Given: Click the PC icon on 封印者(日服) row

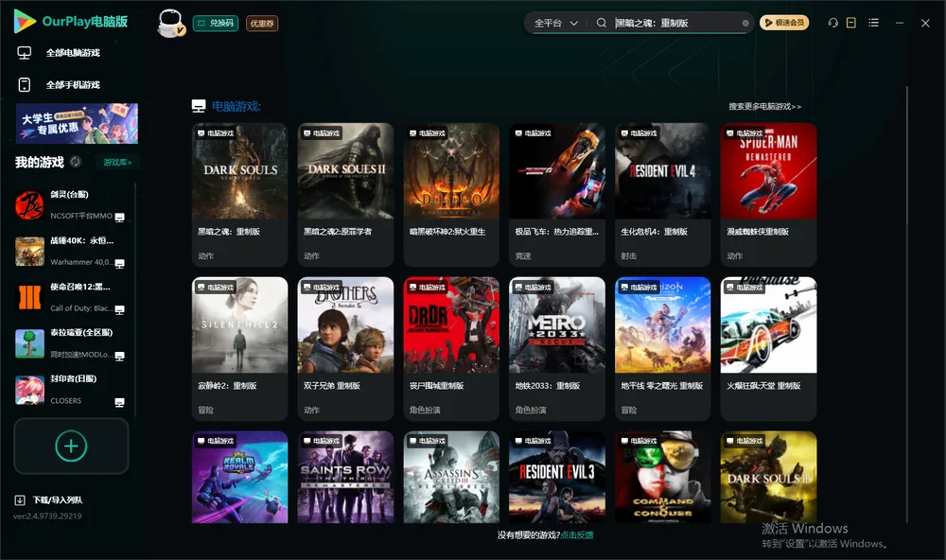Looking at the screenshot, I should (120, 403).
